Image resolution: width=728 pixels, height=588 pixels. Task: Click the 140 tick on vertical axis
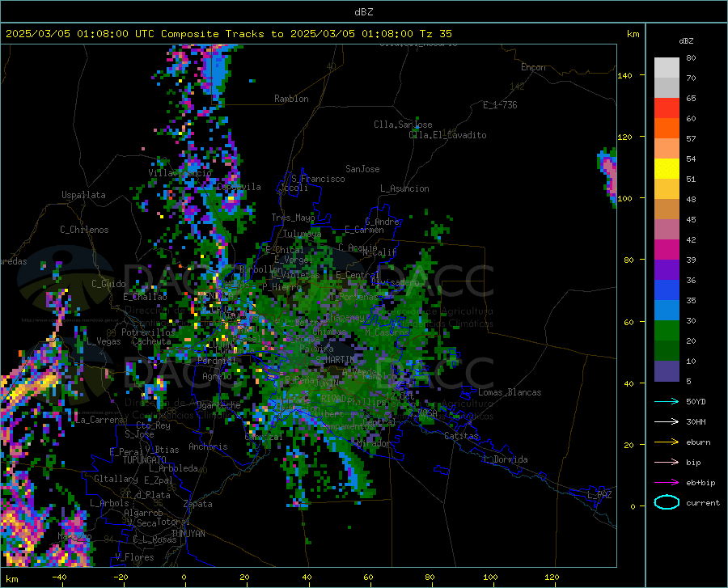[625, 76]
